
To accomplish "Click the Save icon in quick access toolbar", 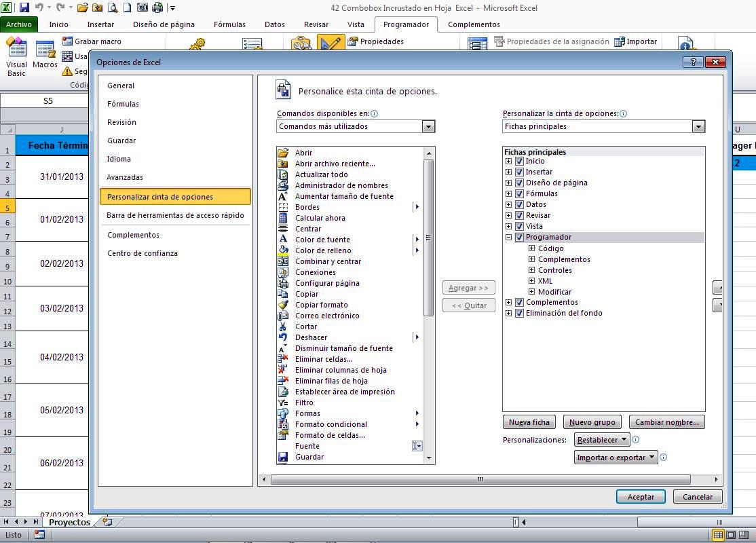I will click(24, 7).
